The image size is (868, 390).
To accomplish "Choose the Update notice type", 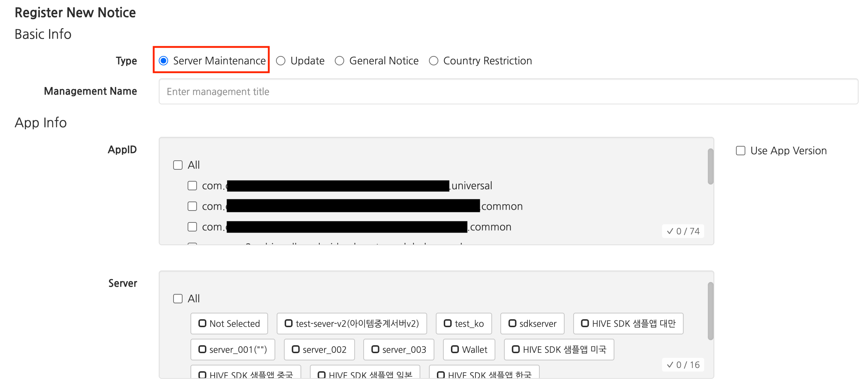I will [x=281, y=61].
